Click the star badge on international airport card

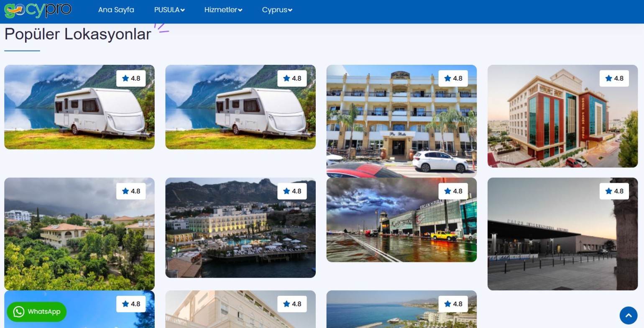click(614, 191)
